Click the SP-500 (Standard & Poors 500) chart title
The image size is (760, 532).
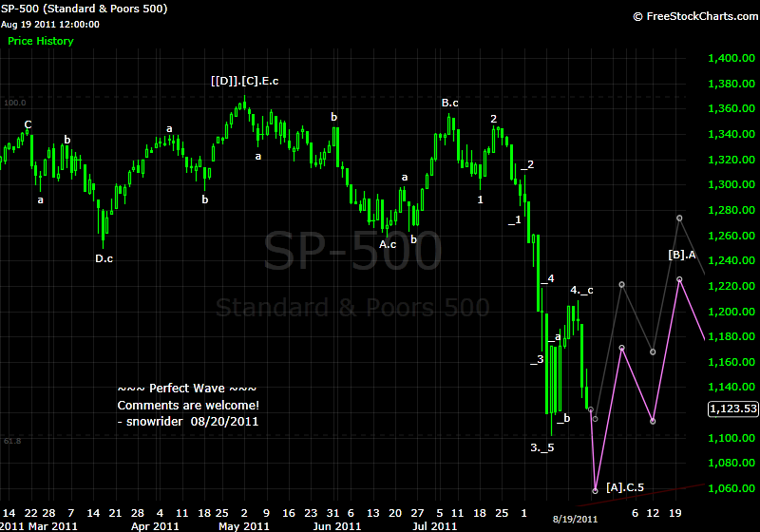pos(84,9)
